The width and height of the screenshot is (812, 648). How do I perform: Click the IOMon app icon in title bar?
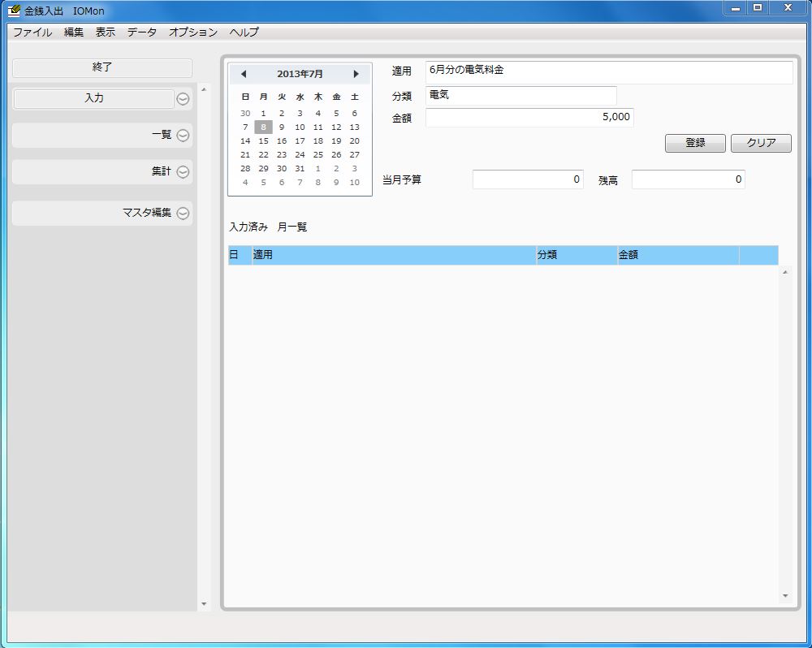click(x=14, y=11)
